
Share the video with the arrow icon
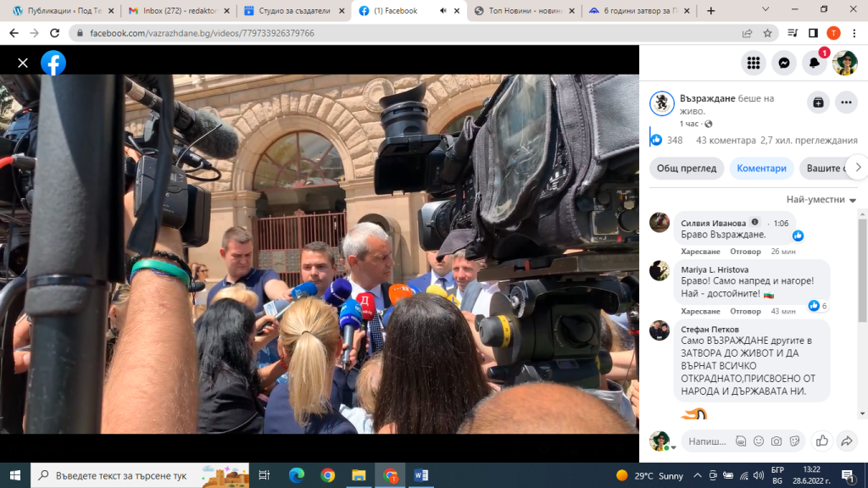(846, 441)
